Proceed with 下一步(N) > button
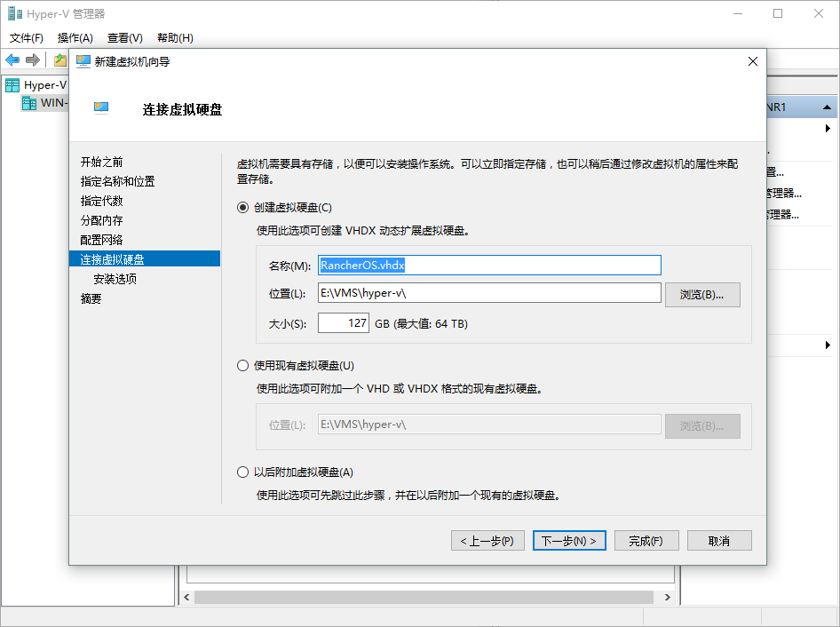 tap(569, 541)
